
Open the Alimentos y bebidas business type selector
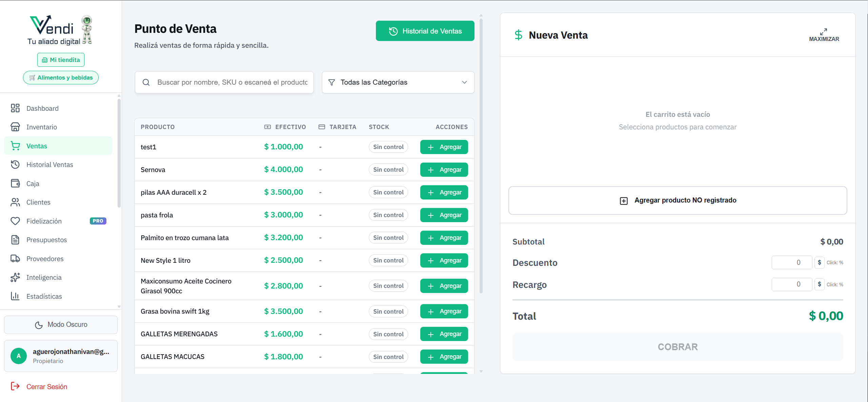pos(61,78)
